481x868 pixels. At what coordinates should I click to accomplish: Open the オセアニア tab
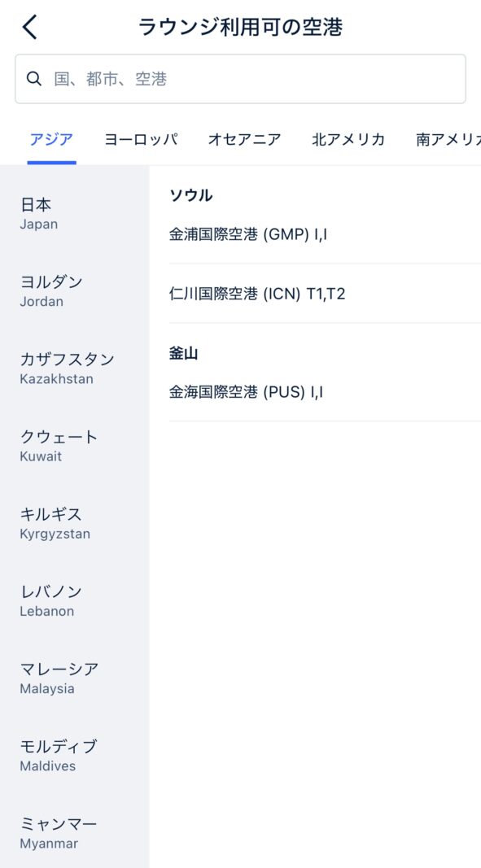click(x=244, y=139)
